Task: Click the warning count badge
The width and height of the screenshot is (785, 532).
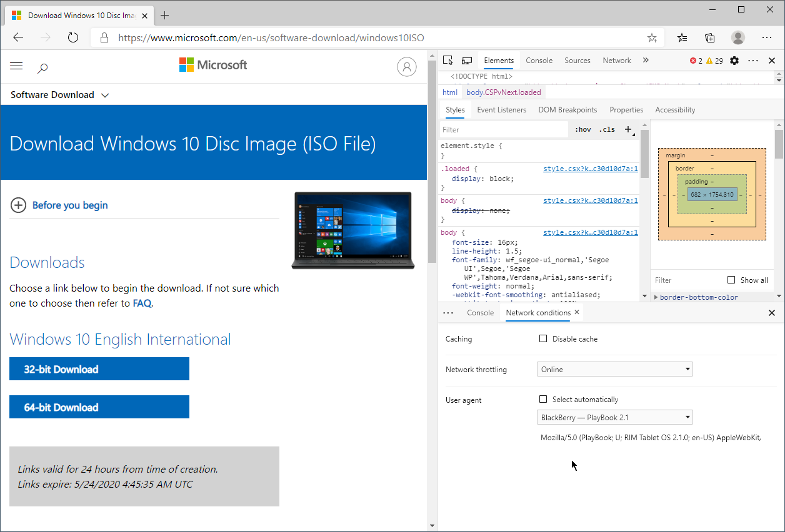Action: [714, 61]
